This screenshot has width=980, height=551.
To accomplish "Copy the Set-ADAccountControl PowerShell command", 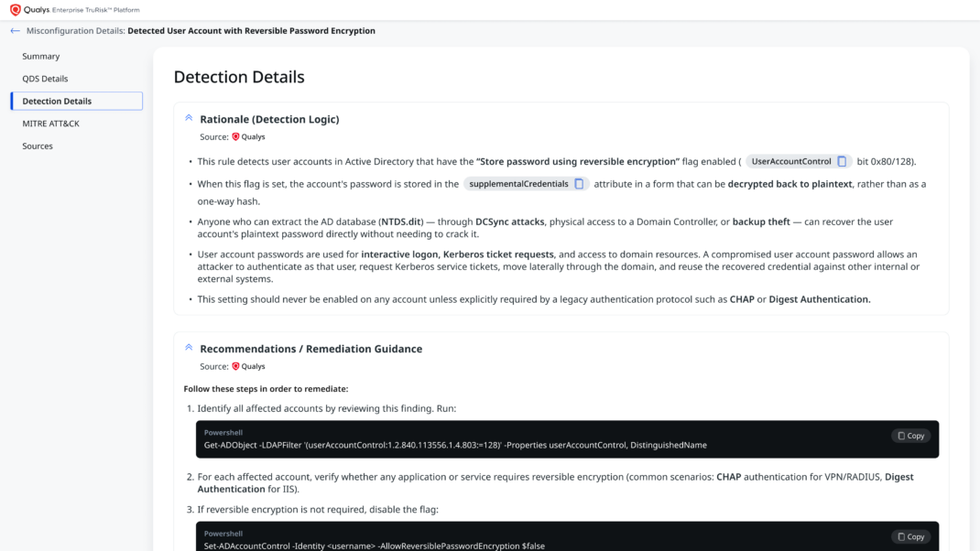I will pos(910,536).
